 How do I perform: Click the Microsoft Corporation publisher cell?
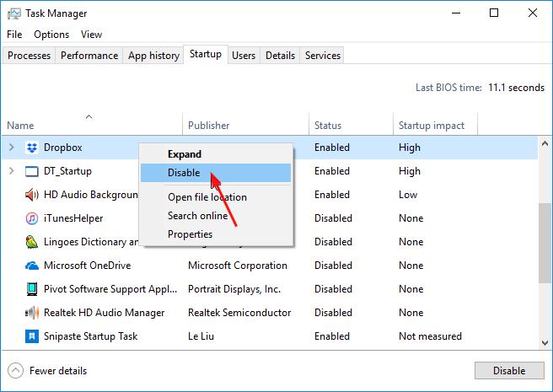pos(238,266)
